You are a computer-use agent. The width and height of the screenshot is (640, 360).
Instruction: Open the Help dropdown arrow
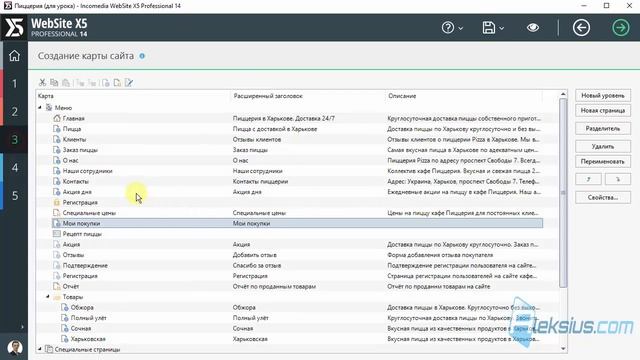click(x=461, y=28)
